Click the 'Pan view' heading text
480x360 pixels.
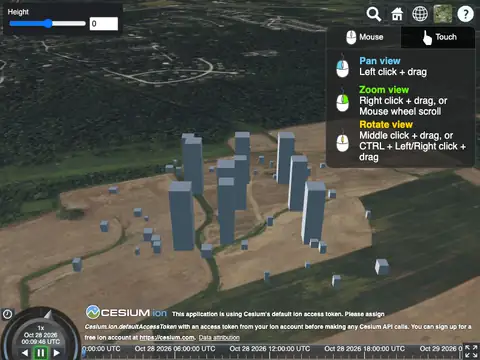coord(380,61)
